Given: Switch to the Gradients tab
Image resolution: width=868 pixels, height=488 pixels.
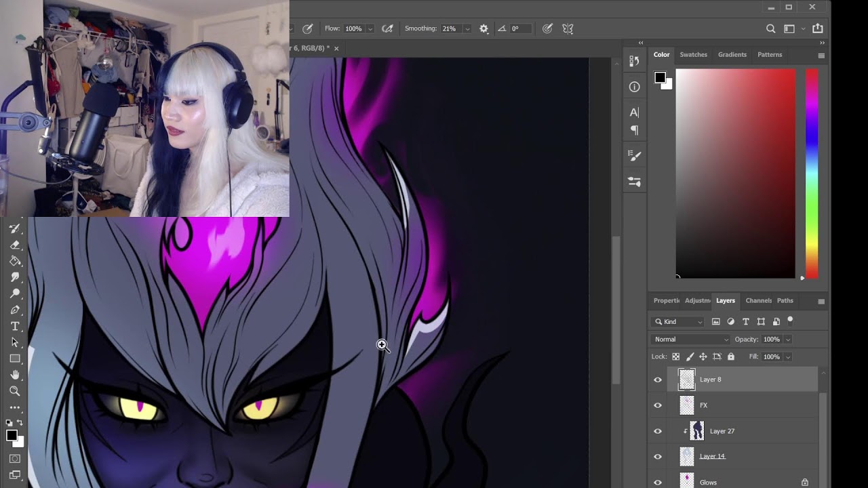Looking at the screenshot, I should (732, 54).
